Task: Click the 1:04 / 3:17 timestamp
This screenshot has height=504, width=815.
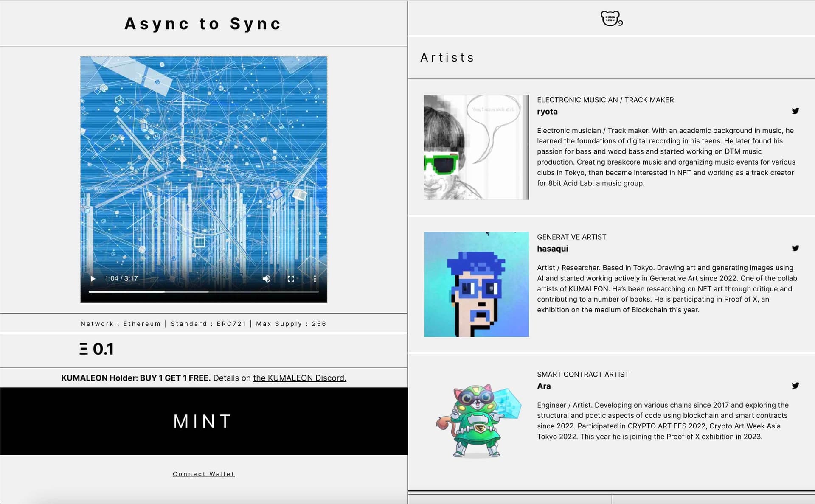Action: 121,278
